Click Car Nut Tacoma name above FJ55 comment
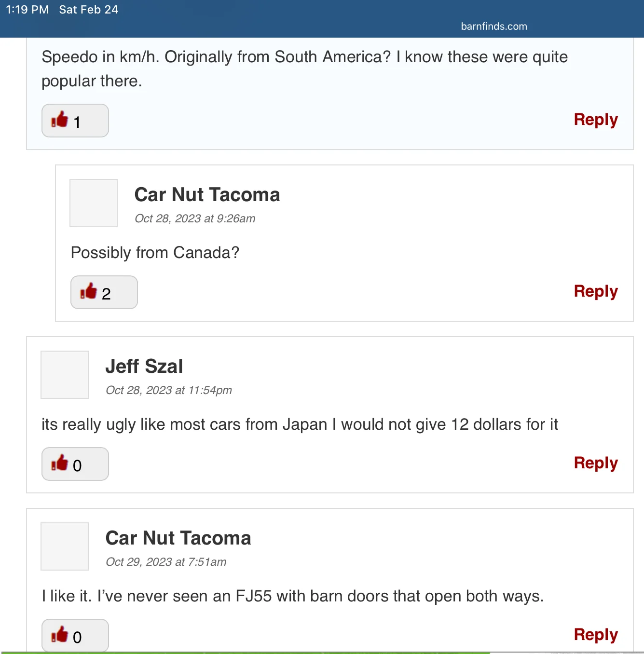The height and width of the screenshot is (654, 644). click(178, 538)
